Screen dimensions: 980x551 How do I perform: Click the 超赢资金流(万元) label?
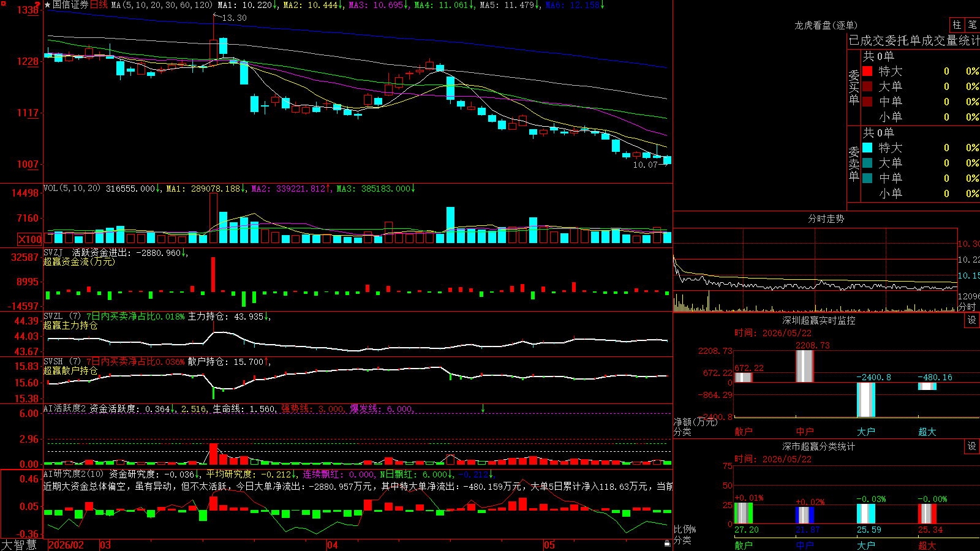click(79, 261)
